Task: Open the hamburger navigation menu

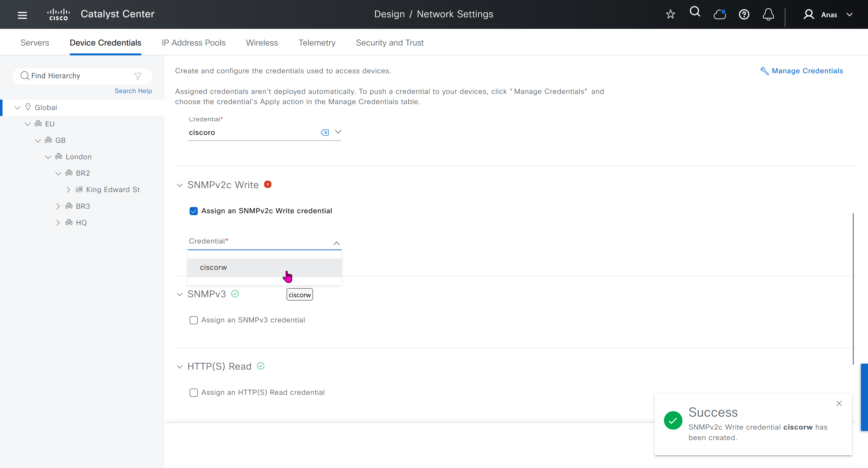Action: 22,15
